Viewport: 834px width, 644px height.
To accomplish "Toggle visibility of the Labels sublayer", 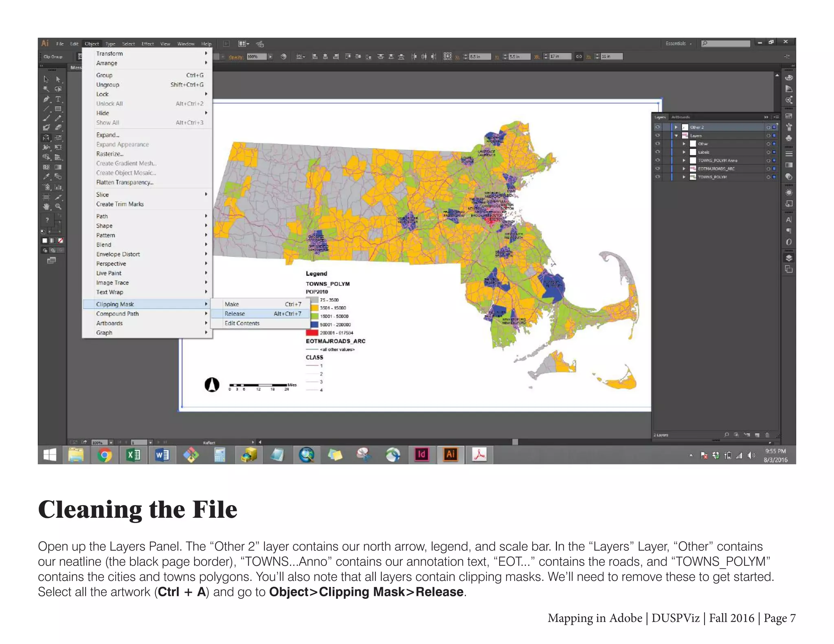I will (657, 152).
